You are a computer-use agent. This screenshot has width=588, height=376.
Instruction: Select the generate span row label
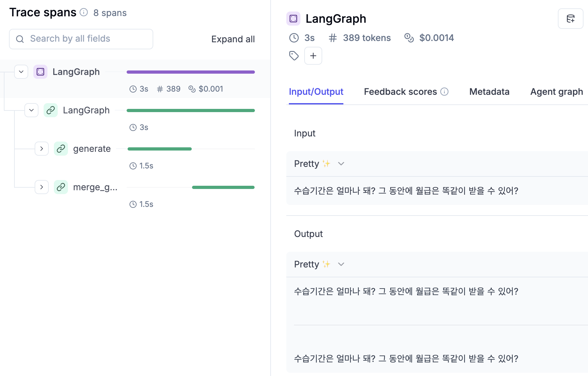point(92,149)
